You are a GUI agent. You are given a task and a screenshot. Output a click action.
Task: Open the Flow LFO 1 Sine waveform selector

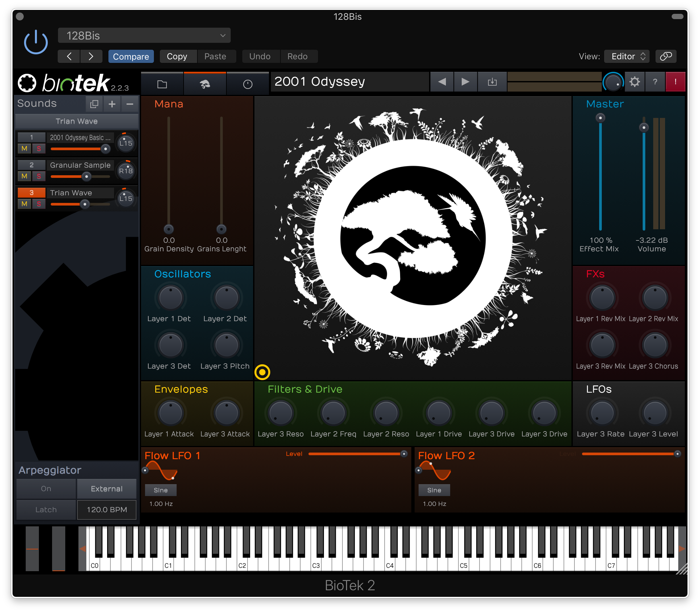(160, 490)
